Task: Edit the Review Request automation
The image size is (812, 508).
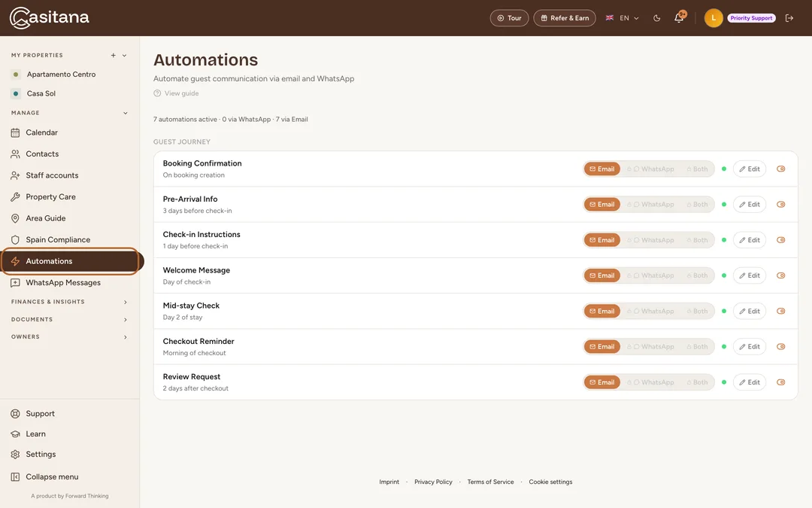Action: (750, 382)
